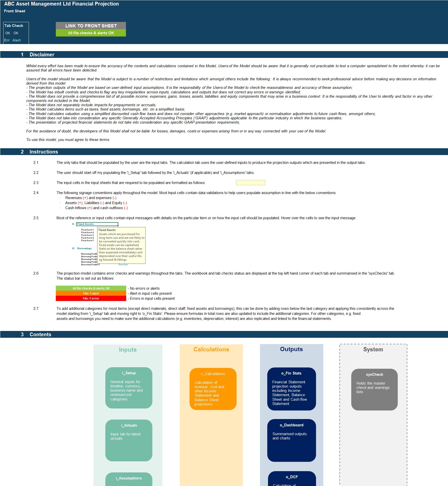Go to the c_Calculations card
This screenshot has width=448, height=486.
click(213, 389)
